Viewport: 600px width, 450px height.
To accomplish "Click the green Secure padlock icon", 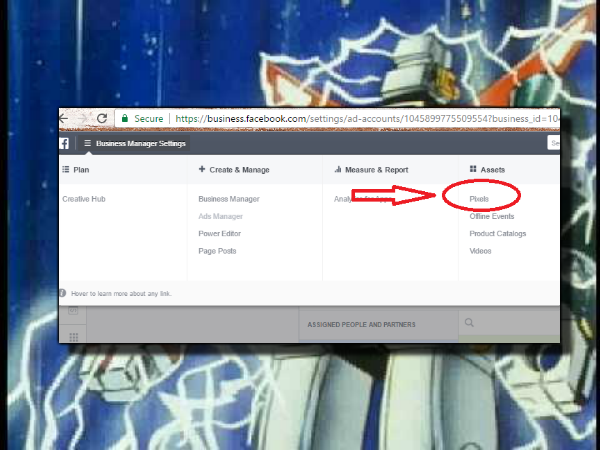I will tap(125, 118).
